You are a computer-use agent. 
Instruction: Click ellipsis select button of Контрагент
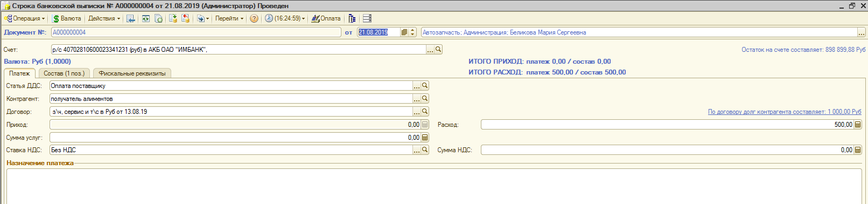(x=417, y=99)
